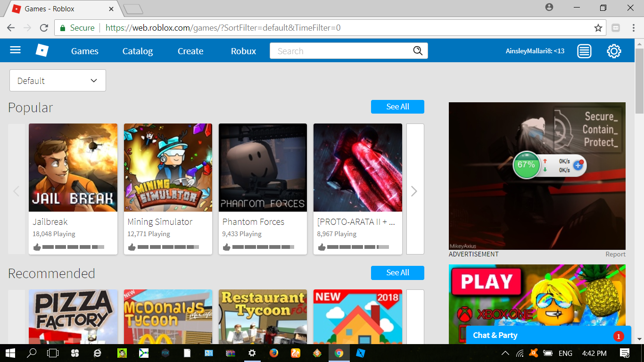This screenshot has width=644, height=362.
Task: Open Chat & Party panel
Action: pos(548,335)
